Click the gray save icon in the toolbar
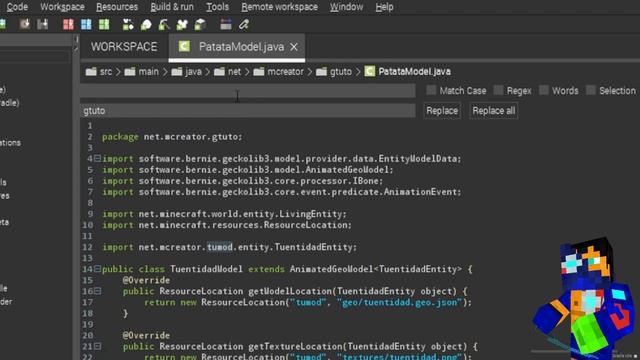Screen dimensions: 640x360 (x=42, y=24)
